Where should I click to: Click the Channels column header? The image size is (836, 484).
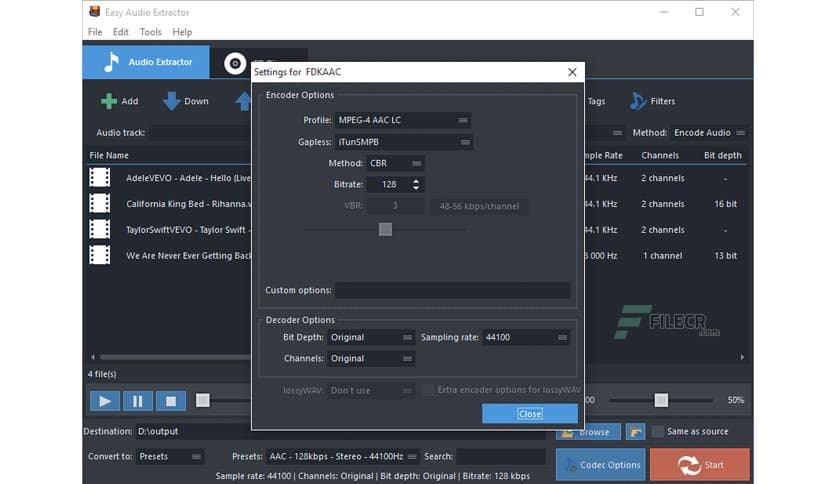point(660,156)
